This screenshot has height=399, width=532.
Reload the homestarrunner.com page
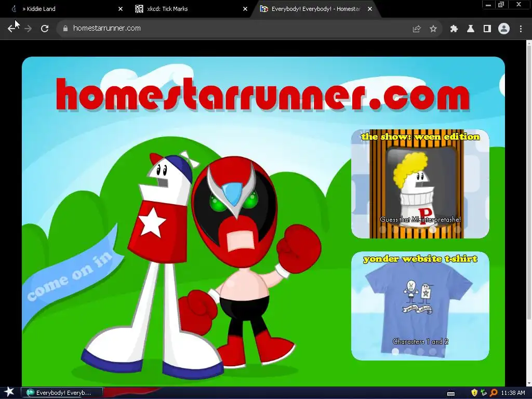pyautogui.click(x=45, y=29)
